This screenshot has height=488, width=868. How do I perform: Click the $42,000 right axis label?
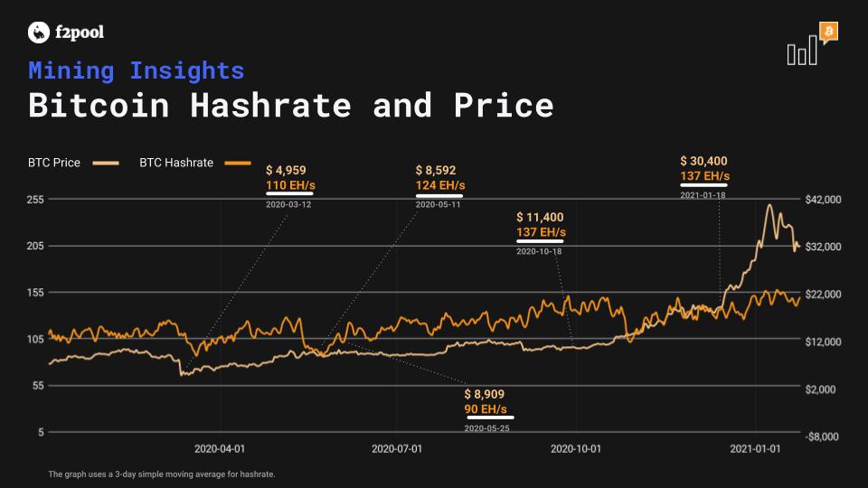[x=823, y=200]
